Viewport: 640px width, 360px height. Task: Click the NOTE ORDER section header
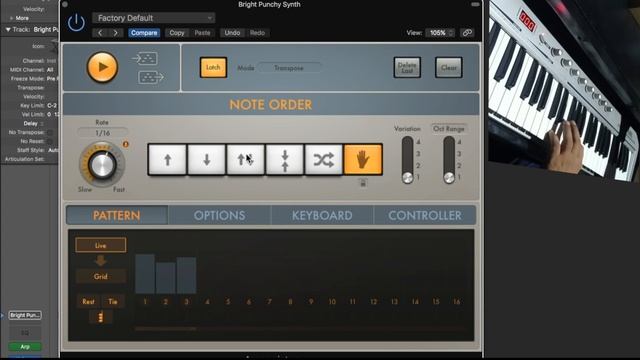(x=271, y=104)
